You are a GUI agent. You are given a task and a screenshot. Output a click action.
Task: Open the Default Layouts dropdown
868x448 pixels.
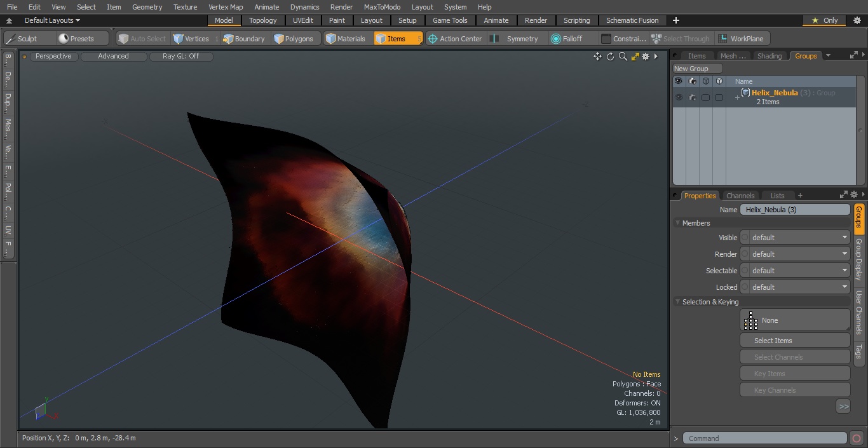point(52,20)
